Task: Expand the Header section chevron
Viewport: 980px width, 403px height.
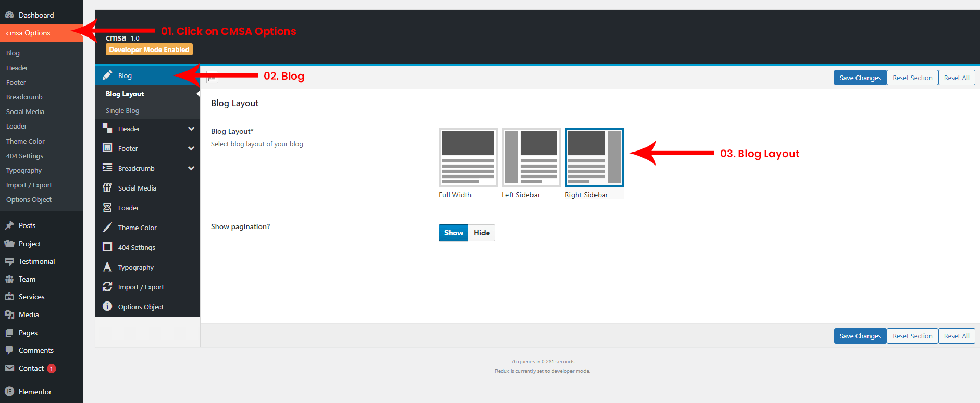Action: point(191,129)
